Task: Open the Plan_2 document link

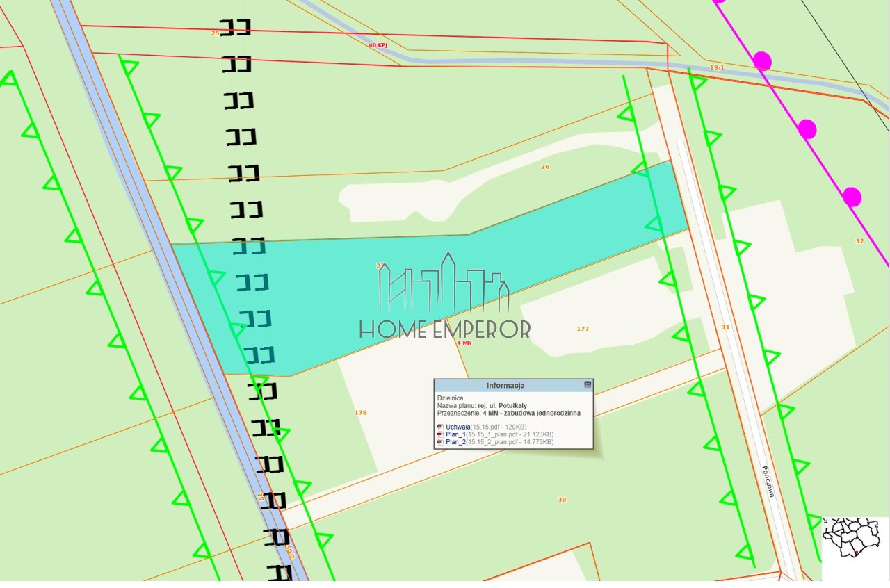Action: (x=455, y=441)
